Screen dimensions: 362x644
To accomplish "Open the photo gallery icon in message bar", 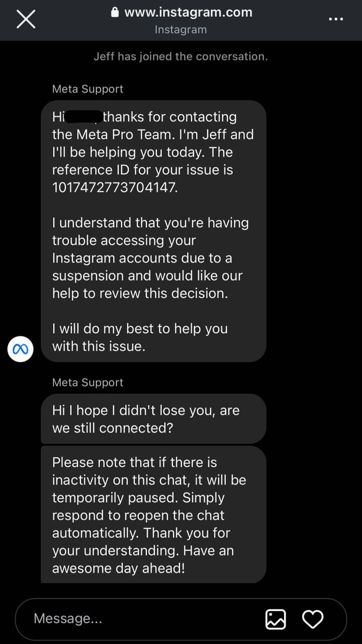I will click(276, 619).
